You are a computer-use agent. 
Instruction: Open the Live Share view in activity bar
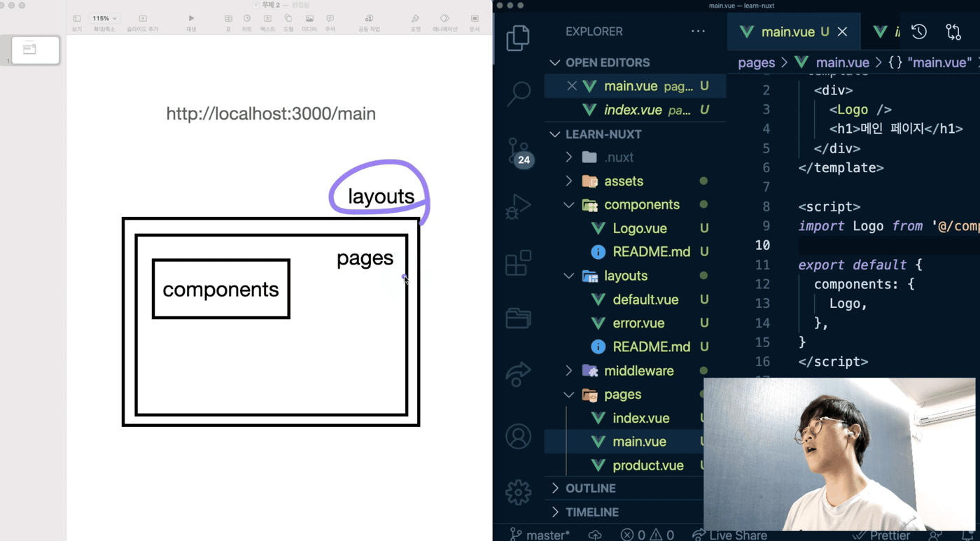click(x=518, y=374)
